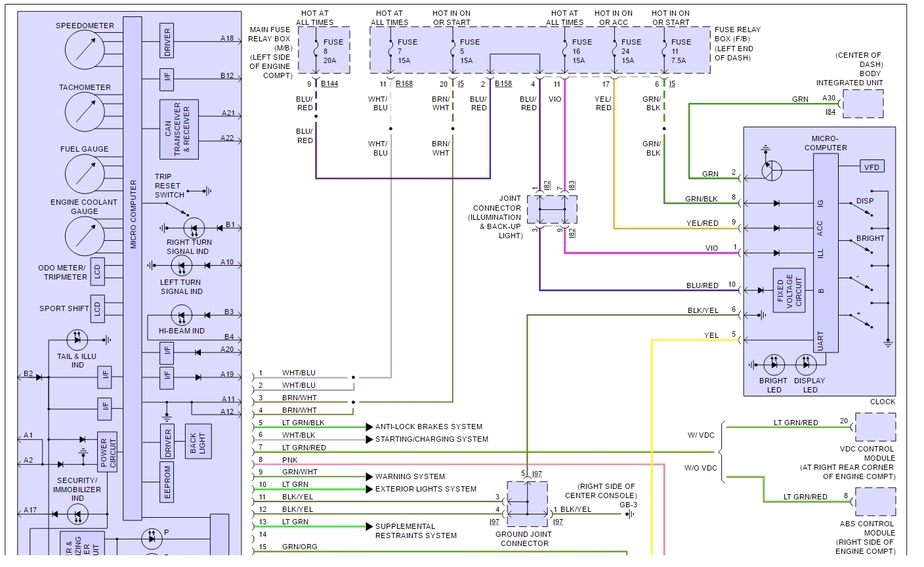Select the Bright LED symbol in clock
Viewport: 924px width, 567px height.
[x=774, y=364]
